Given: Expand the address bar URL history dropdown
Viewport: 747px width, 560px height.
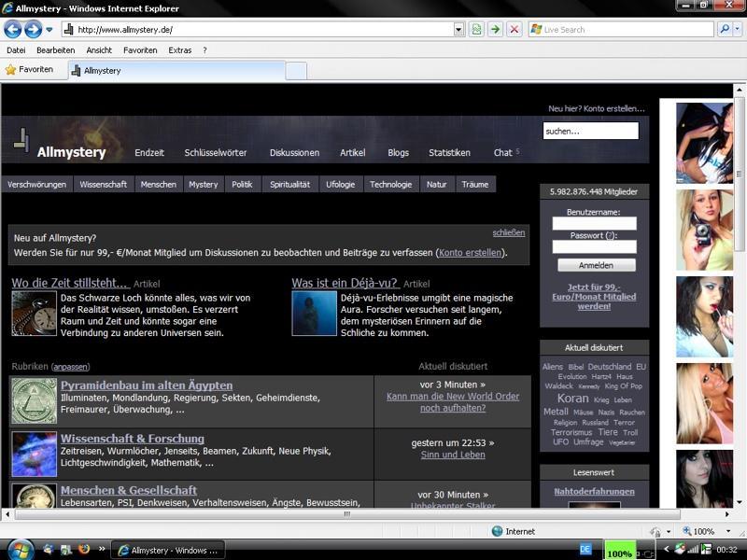Looking at the screenshot, I should [x=458, y=30].
